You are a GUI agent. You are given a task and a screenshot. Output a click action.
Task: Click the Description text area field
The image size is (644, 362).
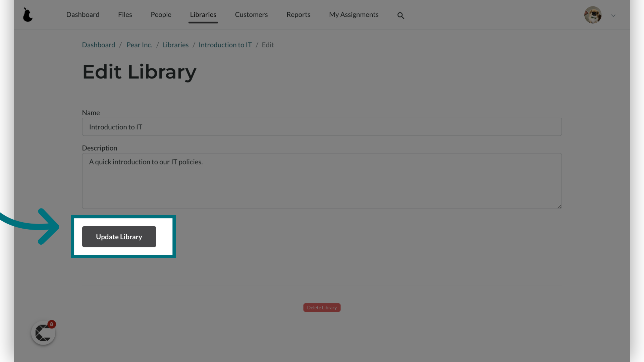coord(322,181)
